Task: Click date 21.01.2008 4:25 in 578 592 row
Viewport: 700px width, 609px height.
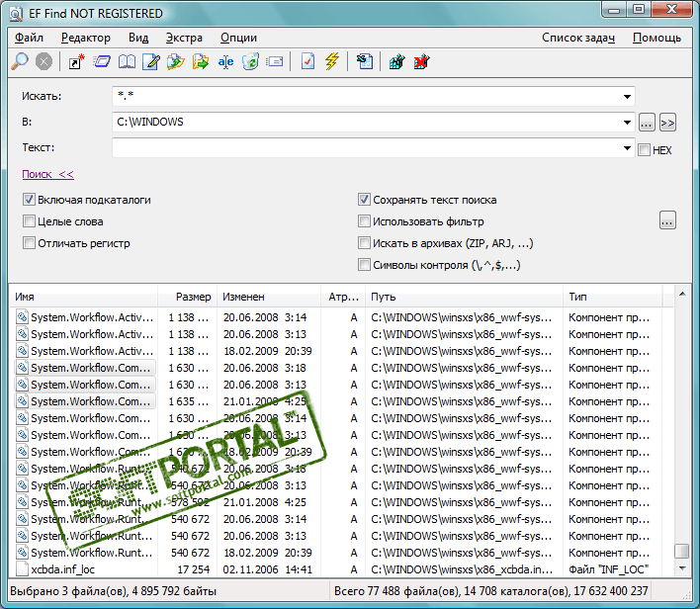Action: (265, 502)
